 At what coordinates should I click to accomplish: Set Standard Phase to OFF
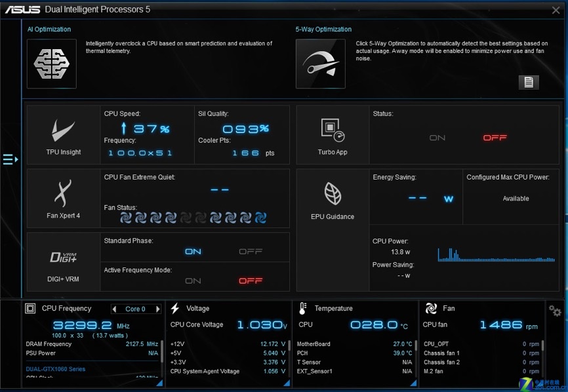click(251, 252)
